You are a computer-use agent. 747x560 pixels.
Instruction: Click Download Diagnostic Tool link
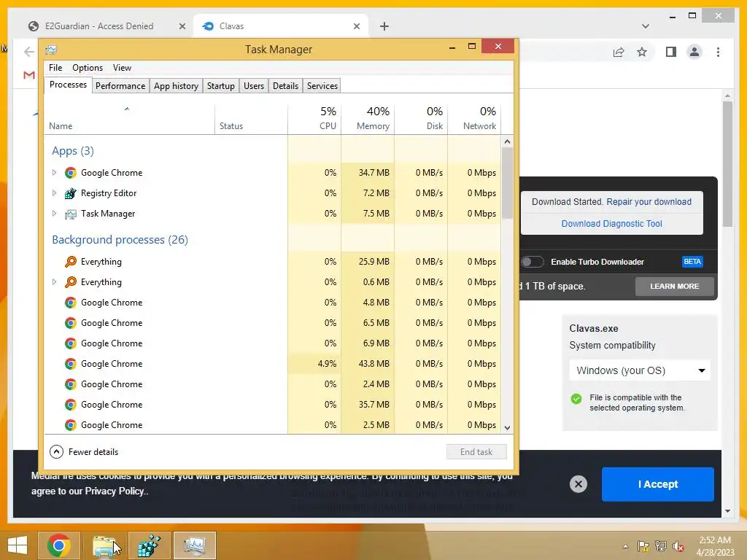[611, 224]
